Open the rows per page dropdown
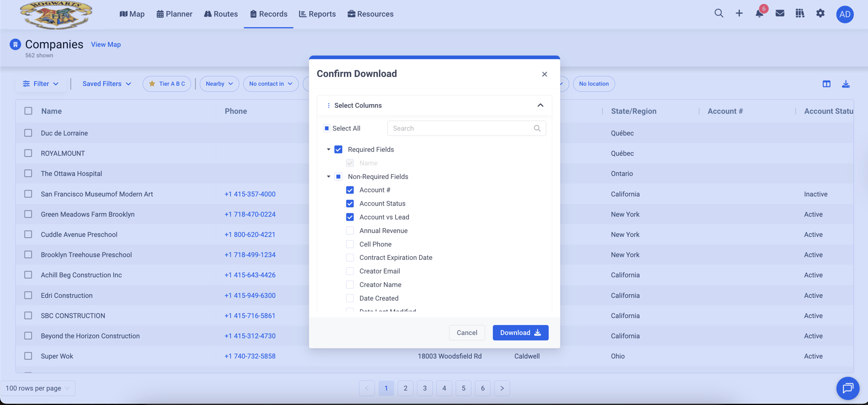 click(38, 388)
